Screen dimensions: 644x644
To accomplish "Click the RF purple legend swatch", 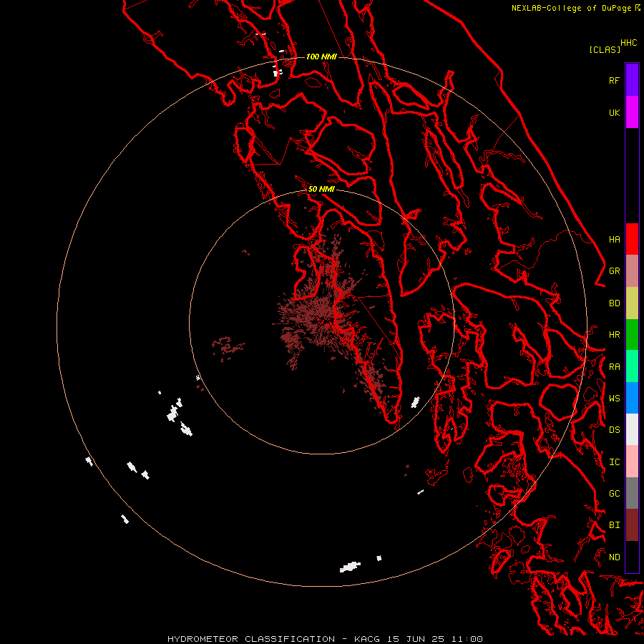I will tap(632, 80).
